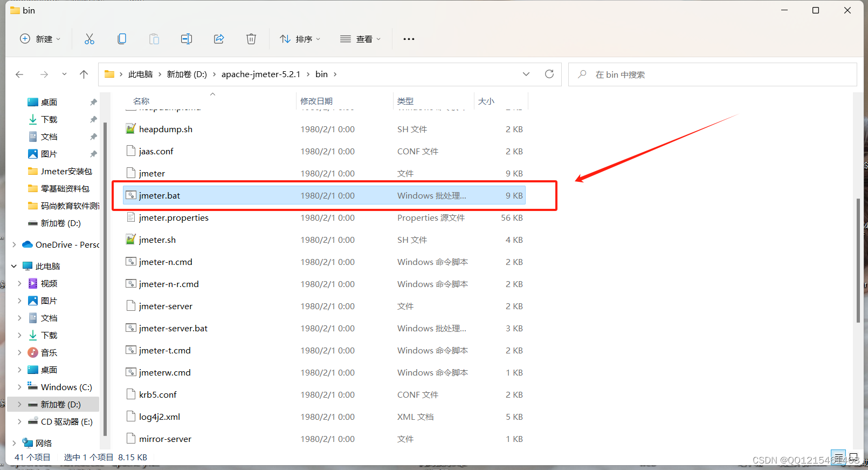Image resolution: width=868 pixels, height=470 pixels.
Task: Click 此电脑 in the address path
Action: pyautogui.click(x=140, y=74)
